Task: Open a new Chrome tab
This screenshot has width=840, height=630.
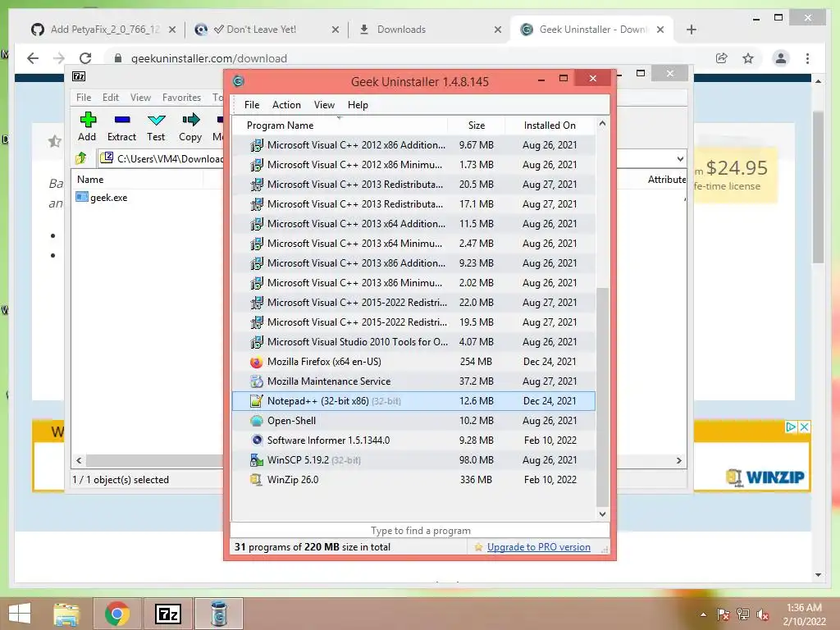Action: click(691, 30)
